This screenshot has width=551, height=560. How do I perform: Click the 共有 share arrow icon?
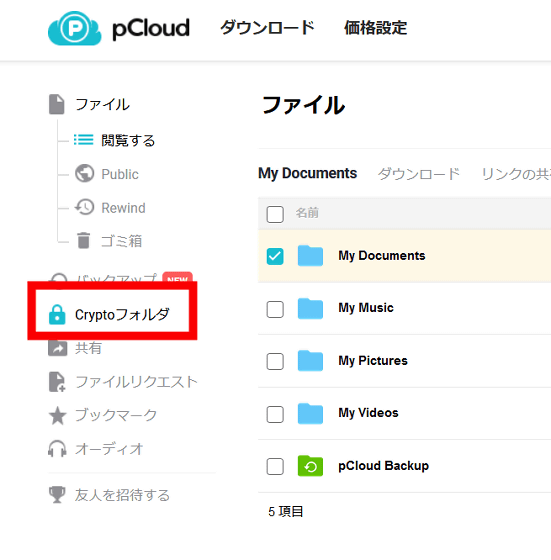tap(57, 348)
